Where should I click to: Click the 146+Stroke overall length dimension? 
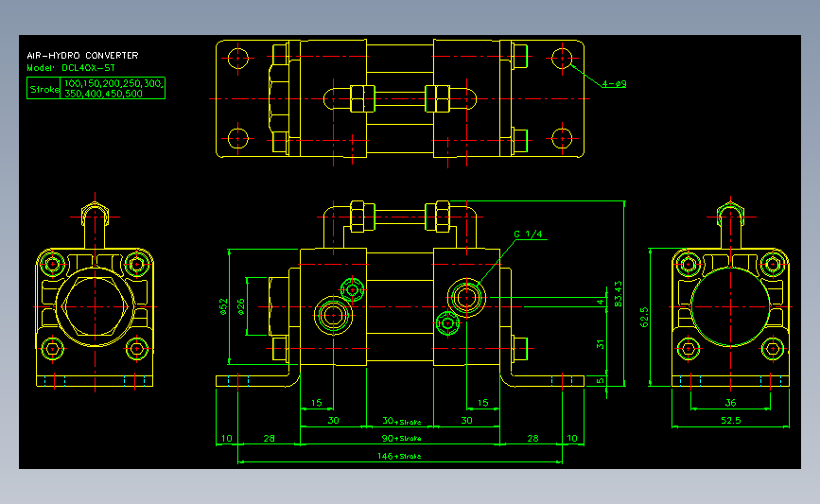(x=399, y=456)
